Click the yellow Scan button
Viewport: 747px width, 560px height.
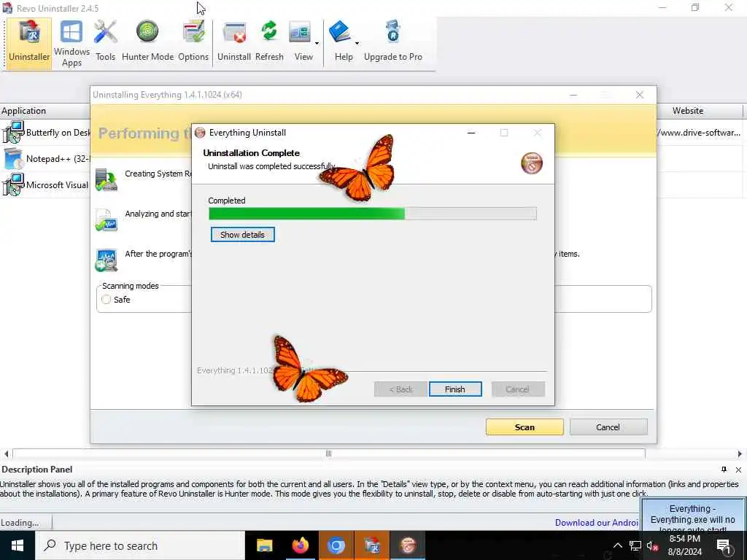(525, 427)
